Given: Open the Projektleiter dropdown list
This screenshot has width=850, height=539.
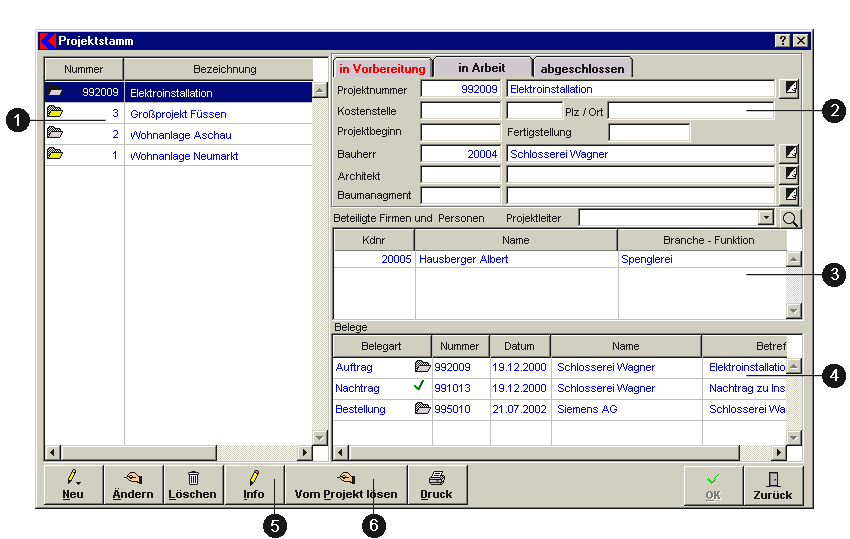Looking at the screenshot, I should click(766, 218).
